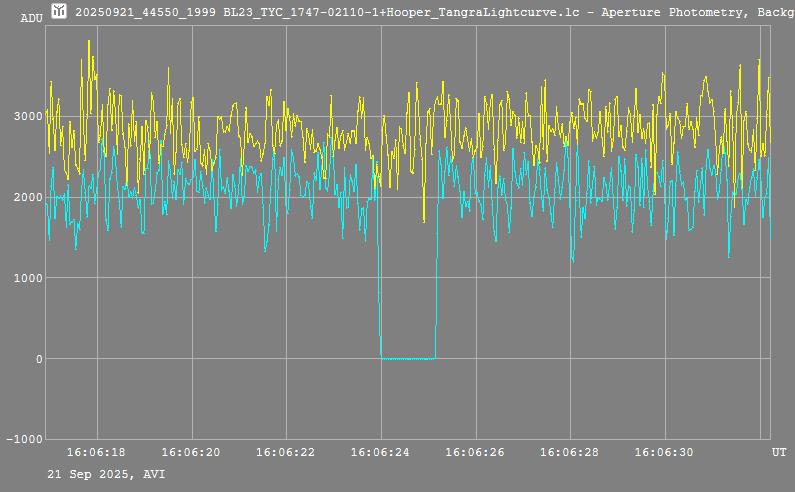Click the 2000 value on the vertical axis
795x492 pixels.
click(x=28, y=197)
